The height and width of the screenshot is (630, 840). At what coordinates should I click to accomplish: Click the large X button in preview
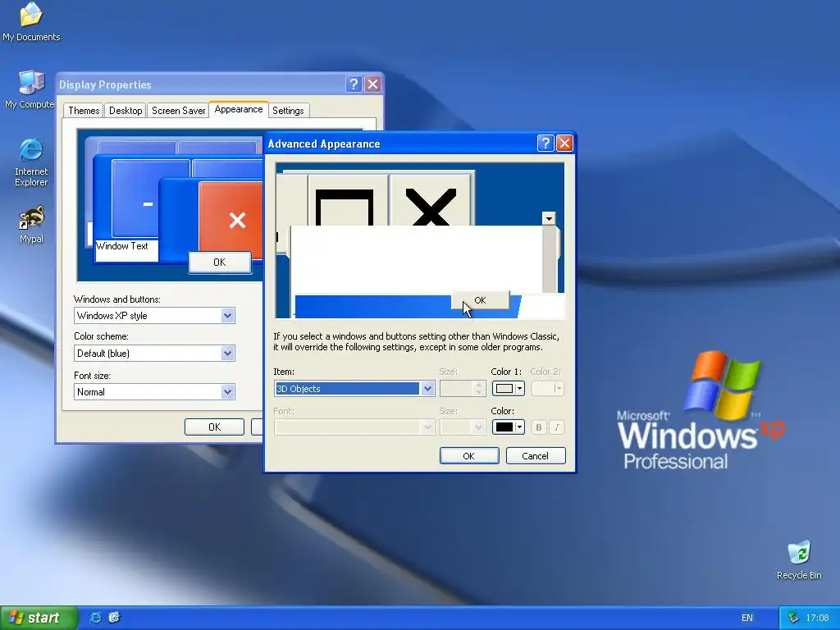pos(431,200)
